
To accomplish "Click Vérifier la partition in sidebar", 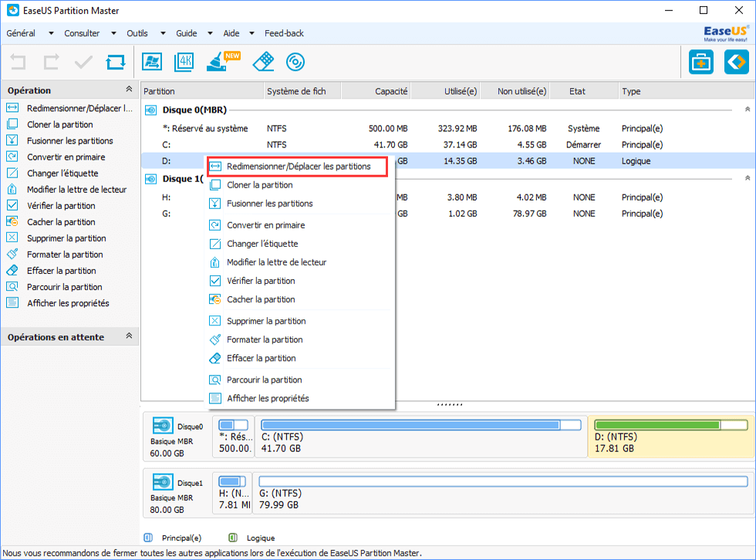I will coord(51,206).
